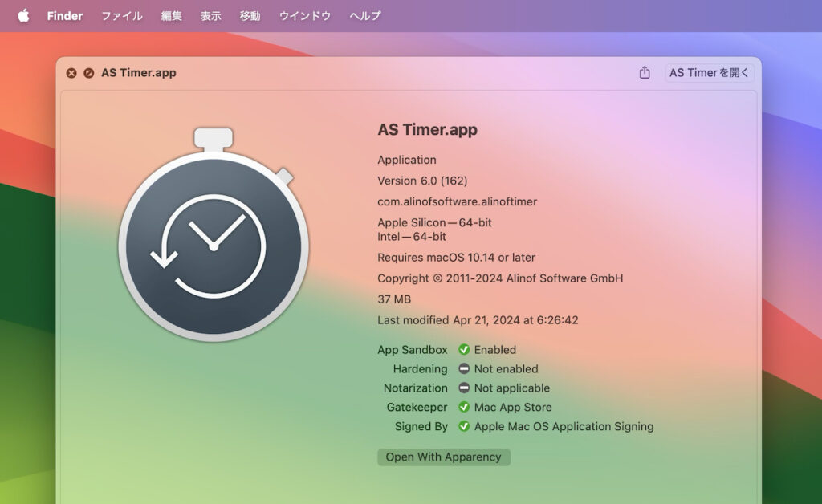
Task: Click the Finder menu label
Action: pyautogui.click(x=64, y=15)
